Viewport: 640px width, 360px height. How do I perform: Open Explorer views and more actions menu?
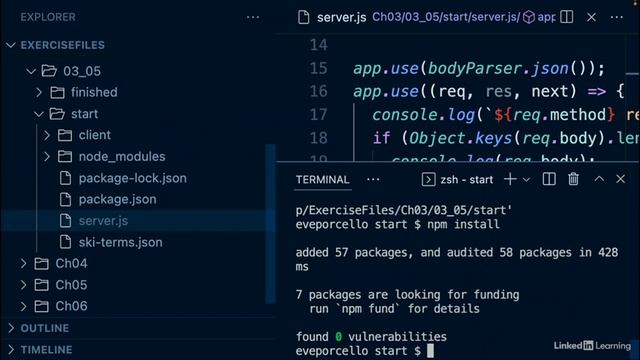pos(253,17)
